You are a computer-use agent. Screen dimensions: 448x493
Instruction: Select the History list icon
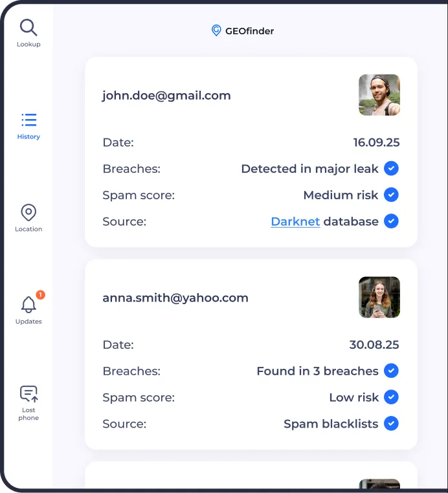[x=29, y=120]
